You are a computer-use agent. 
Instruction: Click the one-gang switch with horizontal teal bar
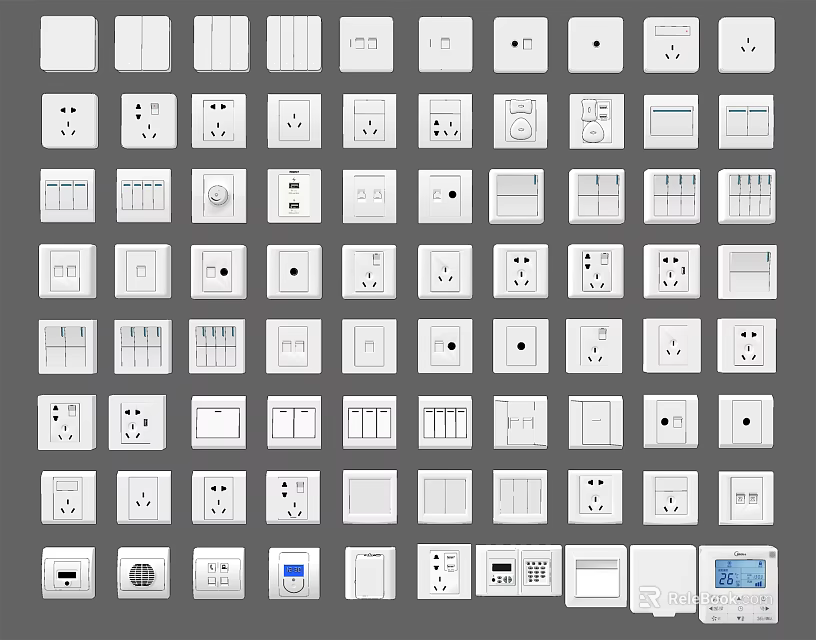click(671, 122)
